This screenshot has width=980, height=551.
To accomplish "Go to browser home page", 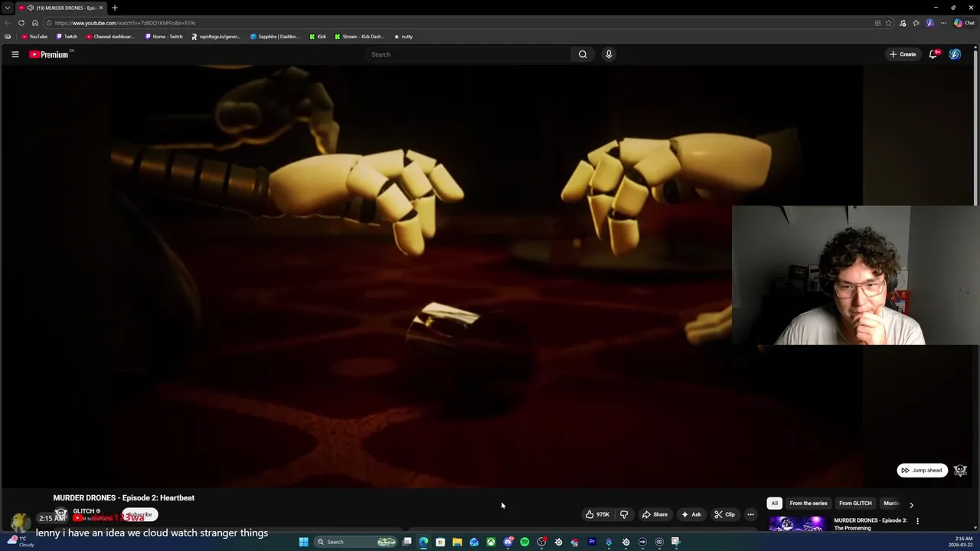I will (34, 23).
